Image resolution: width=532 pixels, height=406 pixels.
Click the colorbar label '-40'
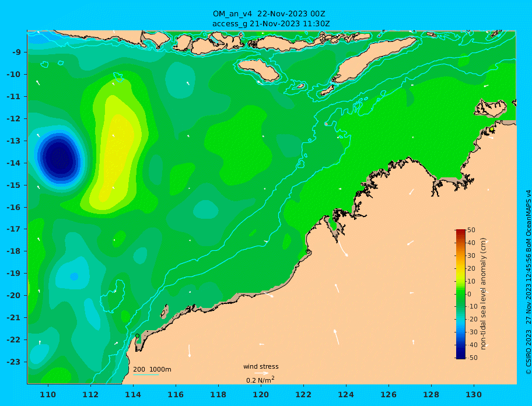click(473, 345)
